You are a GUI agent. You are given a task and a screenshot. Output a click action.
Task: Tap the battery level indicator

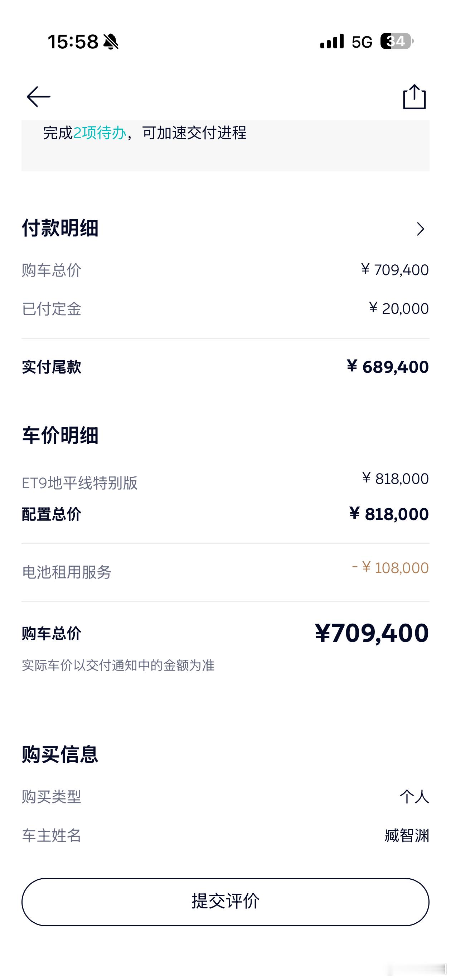397,41
